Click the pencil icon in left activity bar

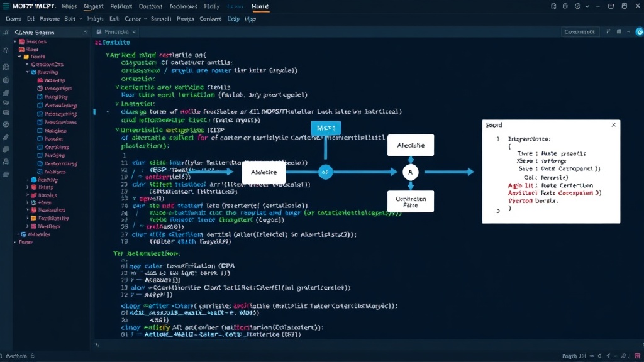click(6, 137)
